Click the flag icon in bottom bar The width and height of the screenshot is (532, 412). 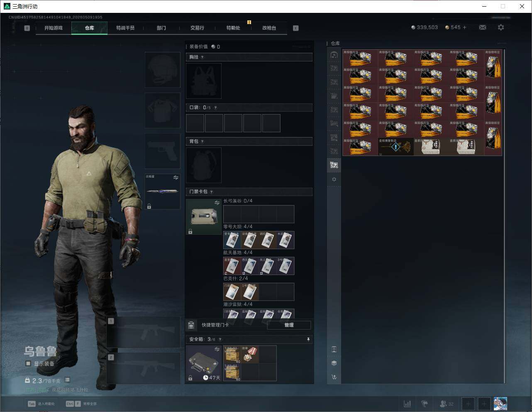tap(424, 404)
